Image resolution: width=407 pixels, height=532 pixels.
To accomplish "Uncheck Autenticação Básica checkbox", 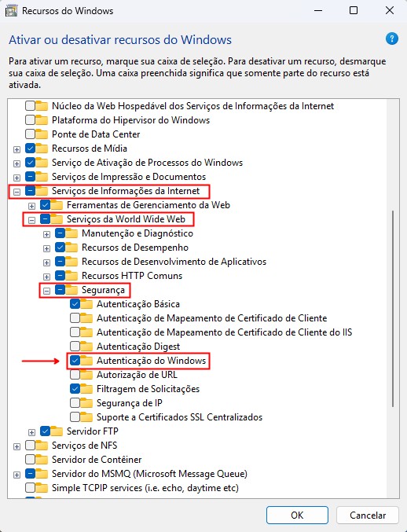I will (75, 304).
